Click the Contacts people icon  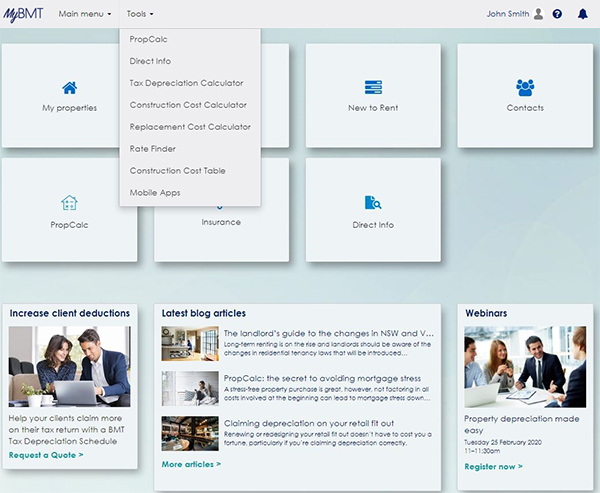[525, 87]
